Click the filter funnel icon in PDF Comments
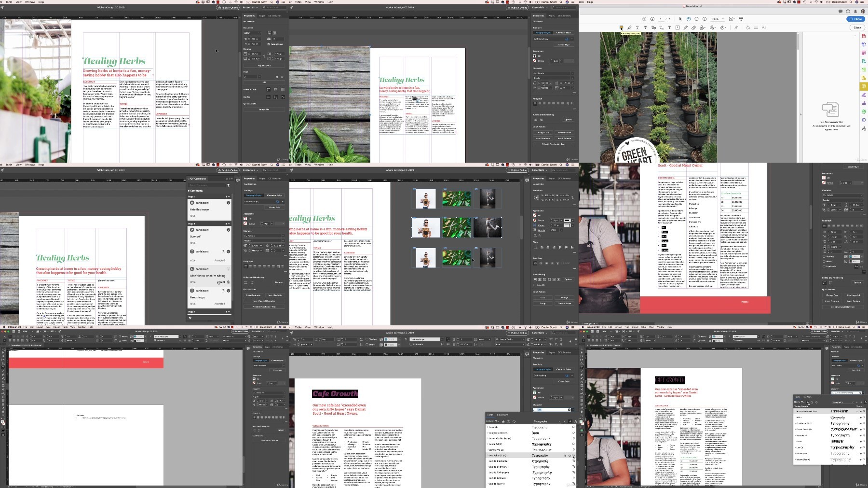 point(228,185)
